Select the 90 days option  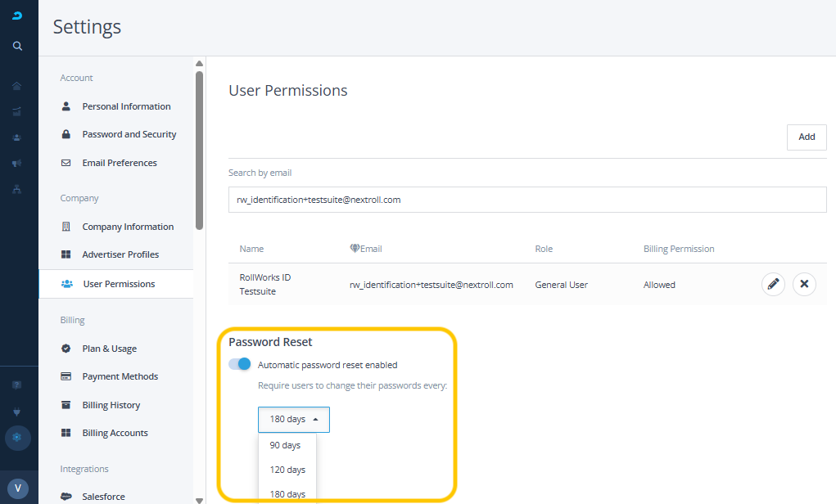pyautogui.click(x=286, y=445)
